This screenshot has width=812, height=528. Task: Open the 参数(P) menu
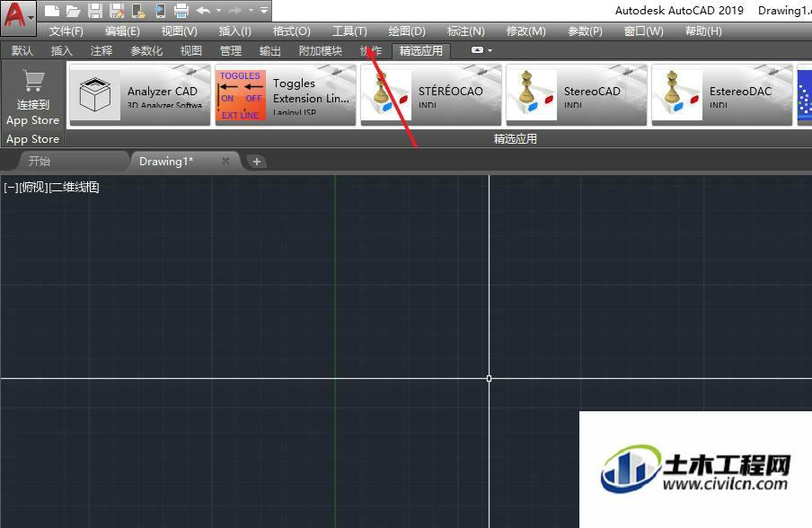(x=585, y=31)
